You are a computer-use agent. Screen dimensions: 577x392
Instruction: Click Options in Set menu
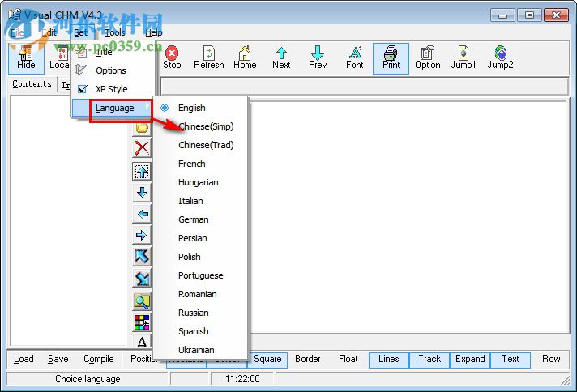113,70
